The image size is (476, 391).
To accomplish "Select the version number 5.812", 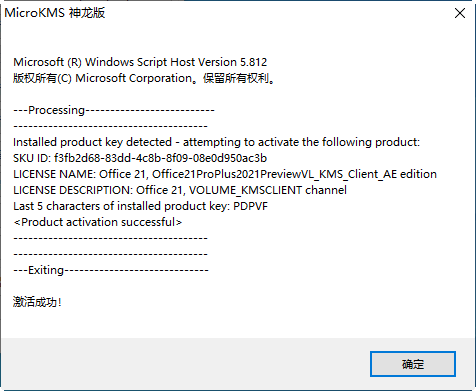I will 254,62.
